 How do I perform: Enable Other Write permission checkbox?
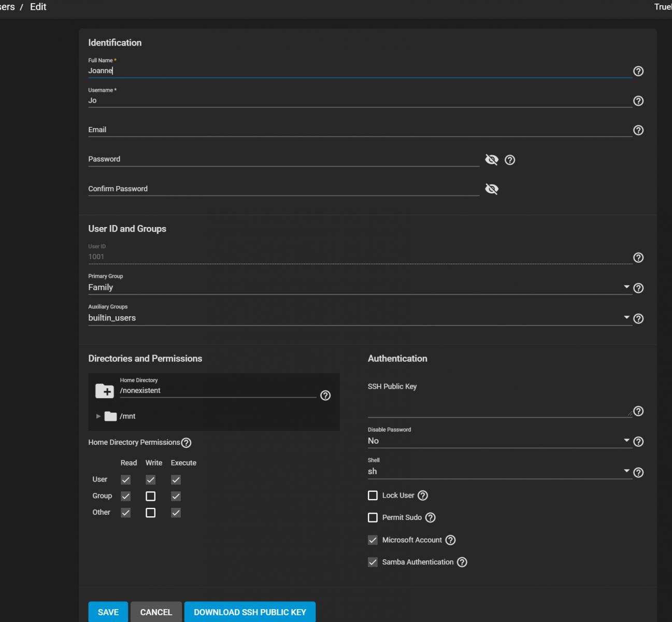click(151, 513)
